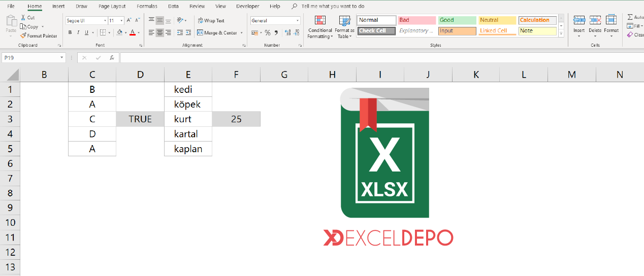Decrease the indent

[x=179, y=32]
